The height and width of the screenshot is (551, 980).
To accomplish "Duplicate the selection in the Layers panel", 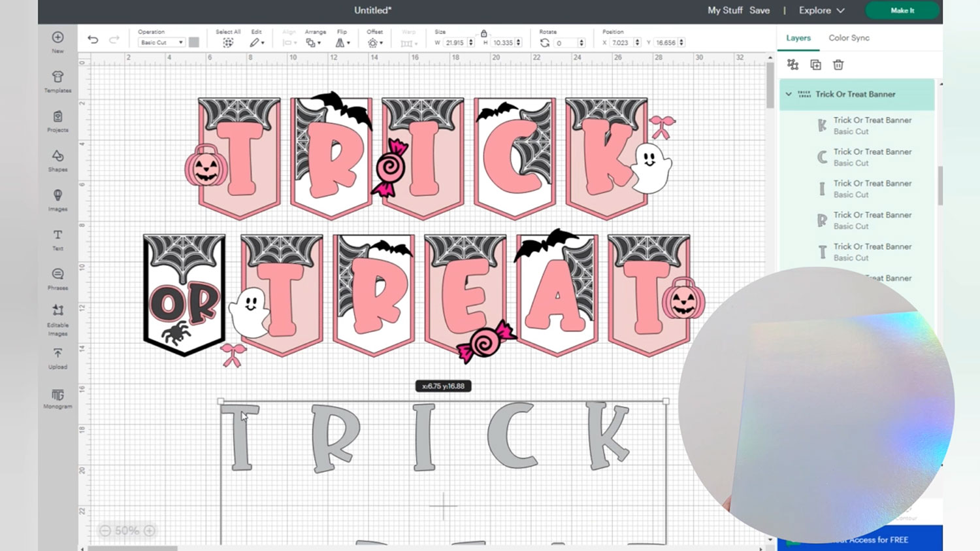I will click(x=815, y=65).
